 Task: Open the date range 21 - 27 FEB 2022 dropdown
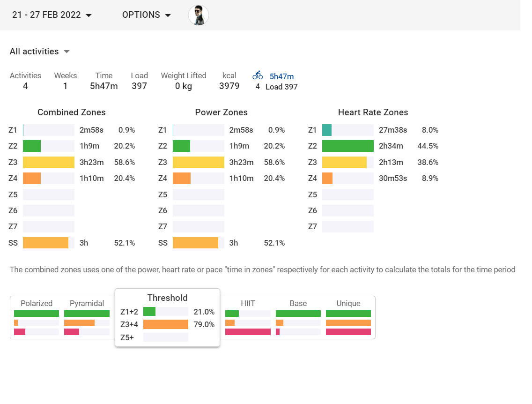(52, 15)
